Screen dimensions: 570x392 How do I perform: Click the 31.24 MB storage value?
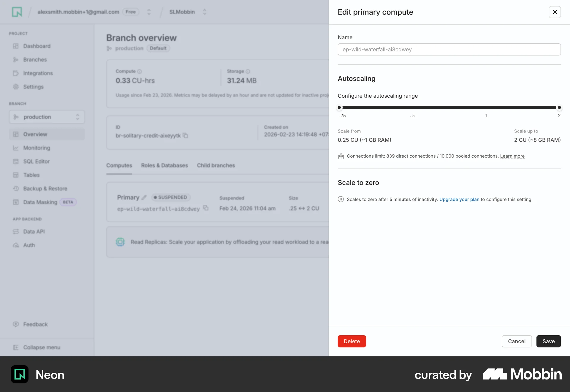(242, 81)
